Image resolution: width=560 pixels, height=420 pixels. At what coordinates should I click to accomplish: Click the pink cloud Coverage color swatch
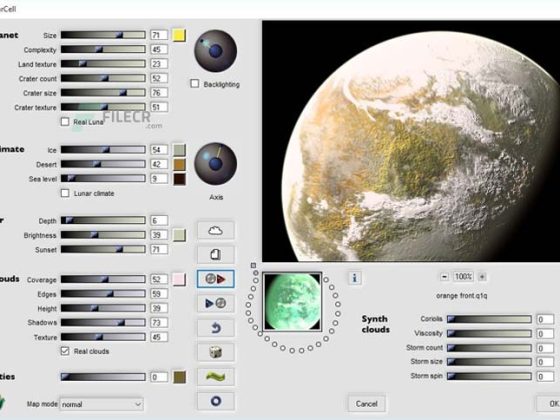(179, 280)
